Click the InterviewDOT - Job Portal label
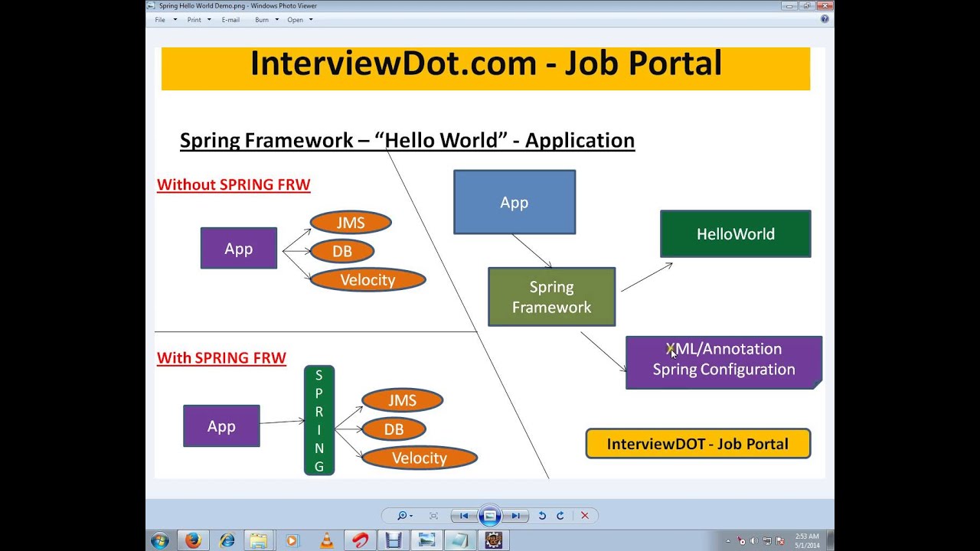Screen dimensions: 980x551 point(697,444)
